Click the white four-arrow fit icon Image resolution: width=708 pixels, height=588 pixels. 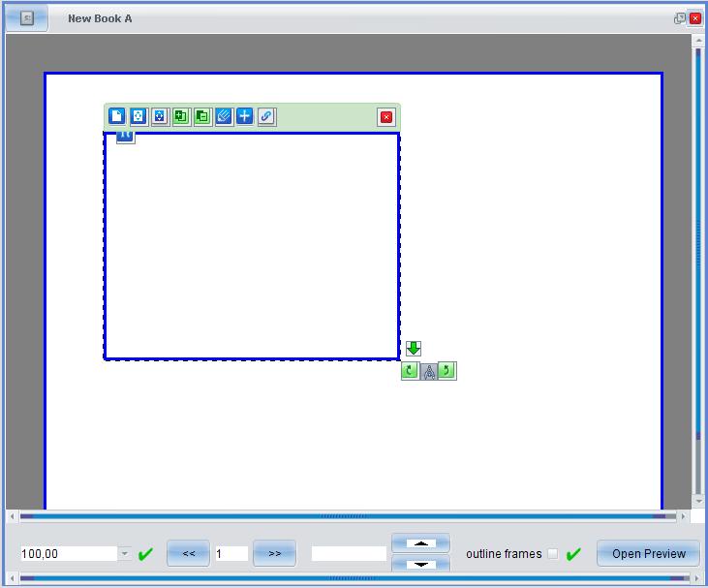[x=139, y=116]
